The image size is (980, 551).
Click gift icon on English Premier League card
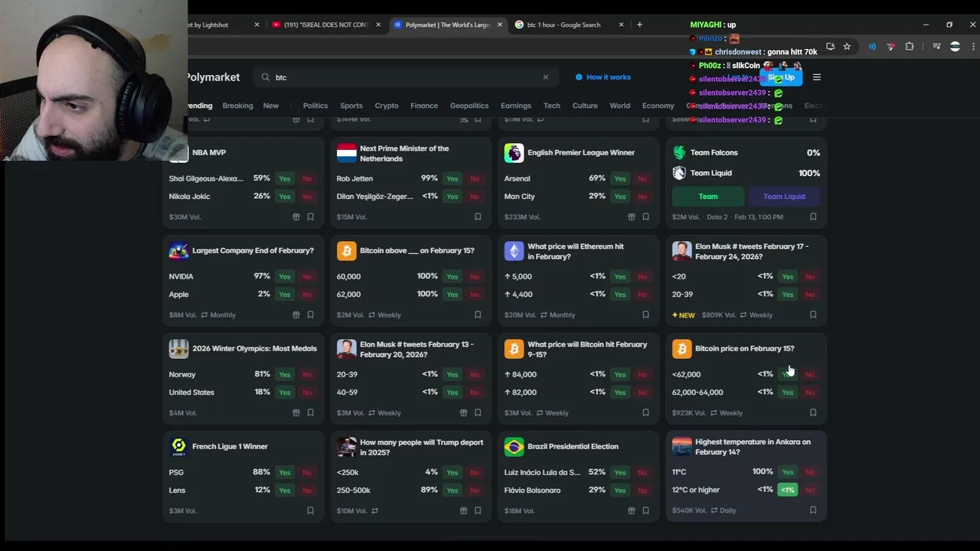[x=632, y=217]
